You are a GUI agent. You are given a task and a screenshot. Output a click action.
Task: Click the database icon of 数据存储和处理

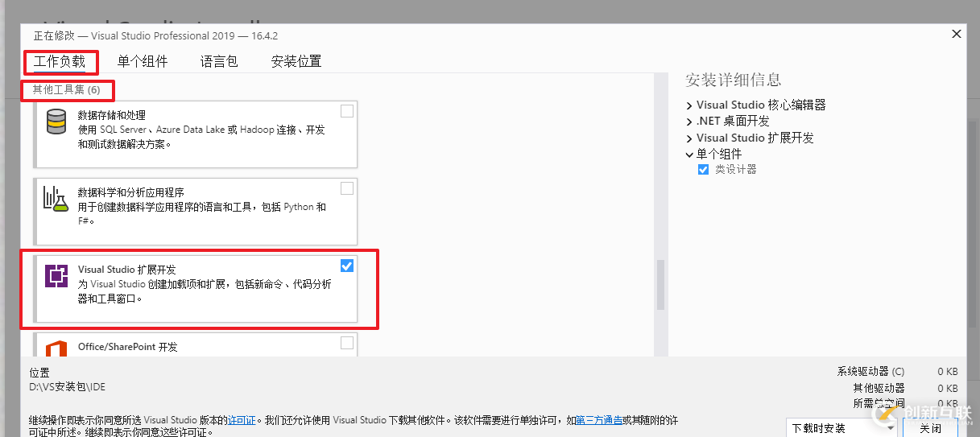(56, 122)
